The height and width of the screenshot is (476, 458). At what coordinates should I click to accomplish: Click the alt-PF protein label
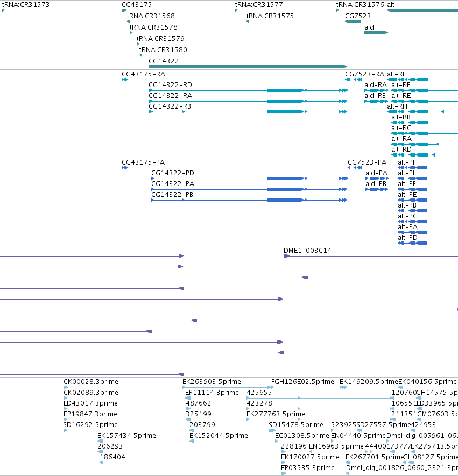point(407,183)
